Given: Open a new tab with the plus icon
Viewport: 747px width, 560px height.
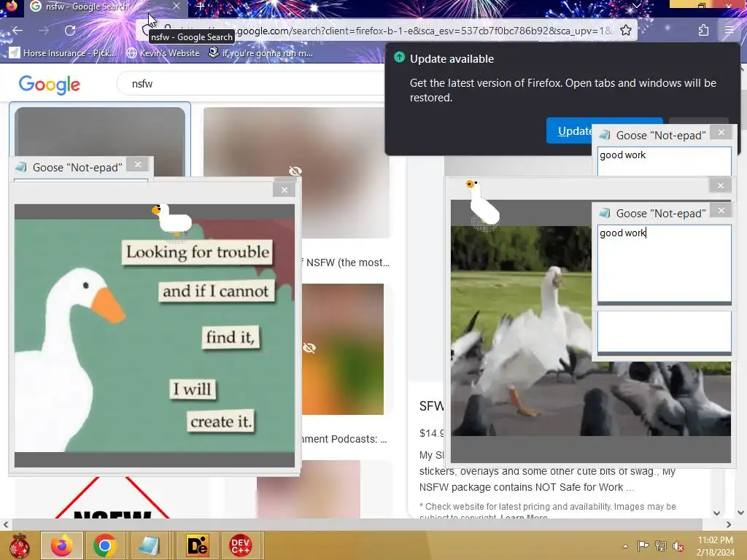Looking at the screenshot, I should coord(200,7).
